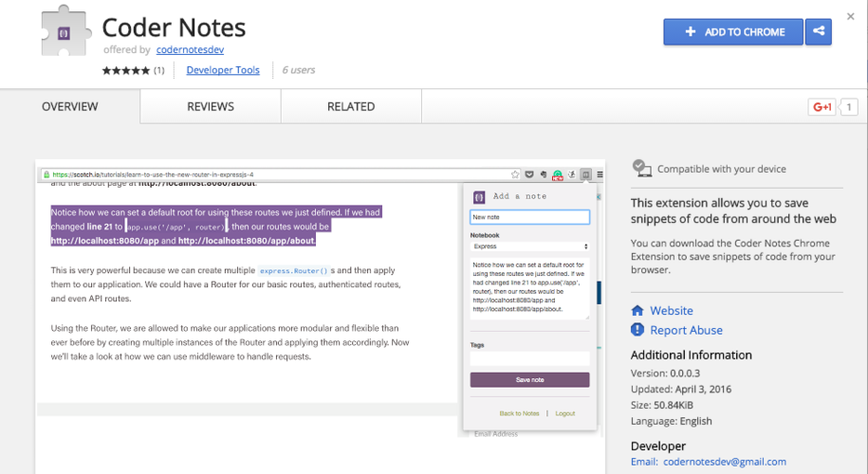
Task: Click the Report Abuse warning icon
Action: pos(637,330)
